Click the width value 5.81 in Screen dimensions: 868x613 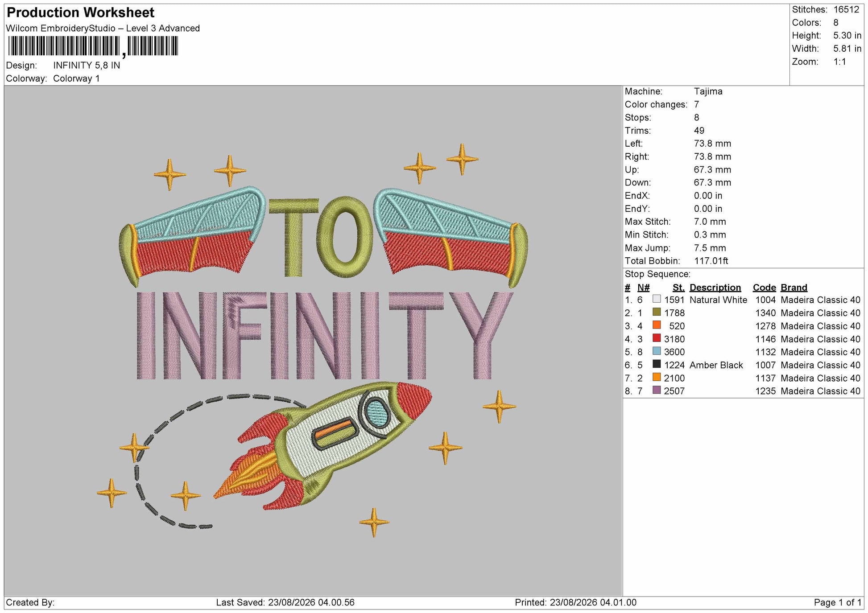pyautogui.click(x=847, y=49)
